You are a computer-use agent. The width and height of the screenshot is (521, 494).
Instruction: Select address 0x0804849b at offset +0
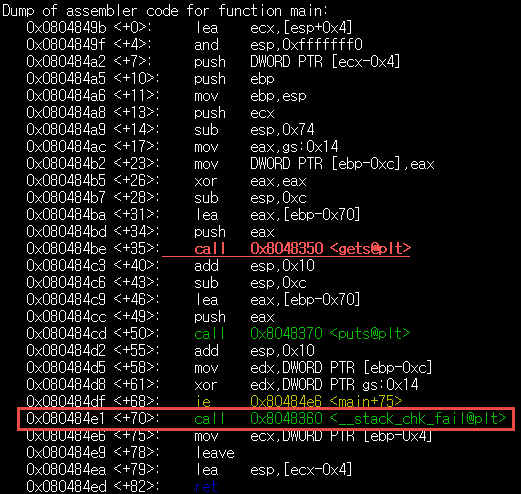tap(66, 28)
